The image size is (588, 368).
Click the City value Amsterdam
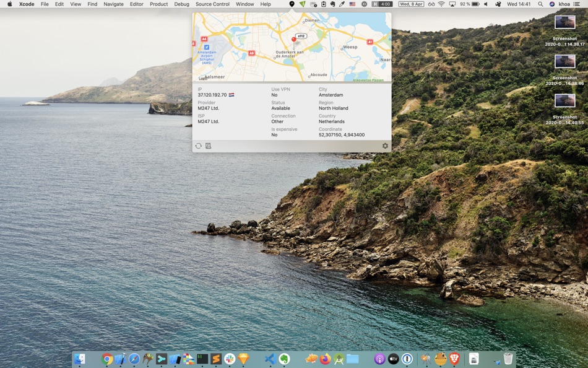[x=331, y=95]
